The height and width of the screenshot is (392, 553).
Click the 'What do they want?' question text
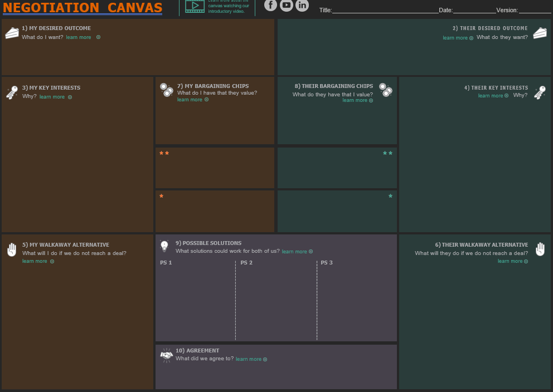pyautogui.click(x=502, y=37)
